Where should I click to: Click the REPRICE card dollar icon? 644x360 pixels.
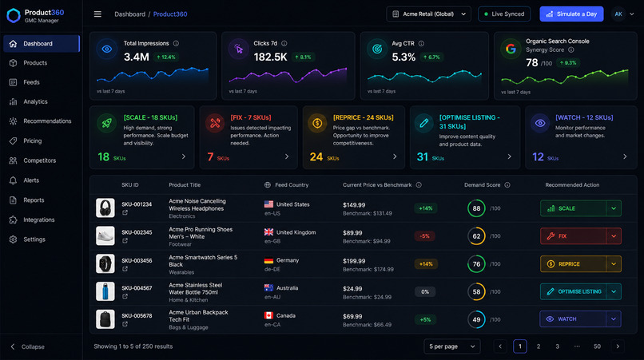(x=317, y=123)
